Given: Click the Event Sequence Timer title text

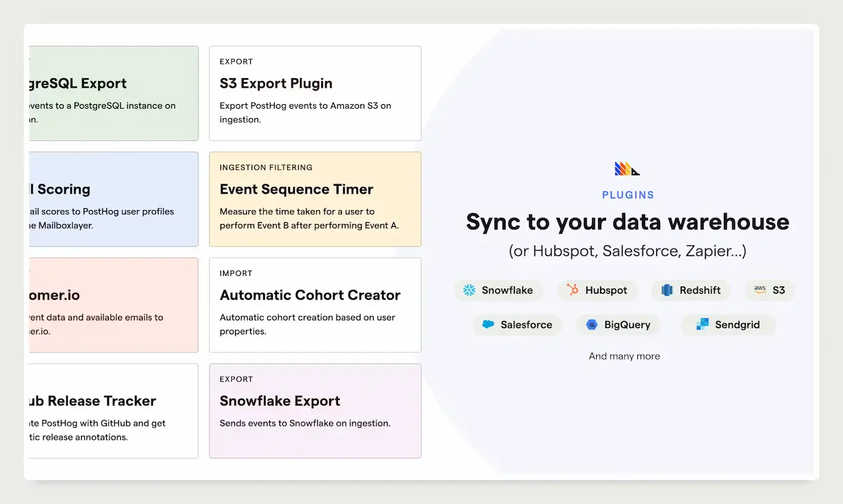Looking at the screenshot, I should click(296, 190).
